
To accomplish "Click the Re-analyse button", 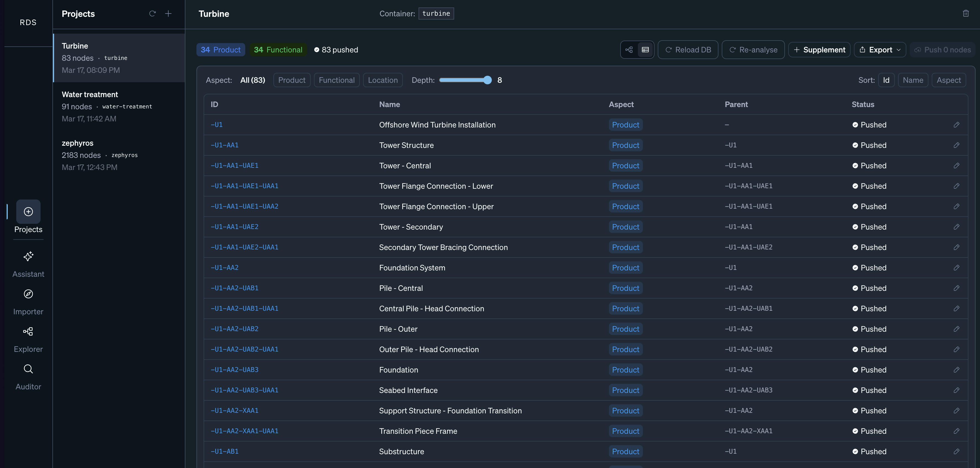I will 753,49.
